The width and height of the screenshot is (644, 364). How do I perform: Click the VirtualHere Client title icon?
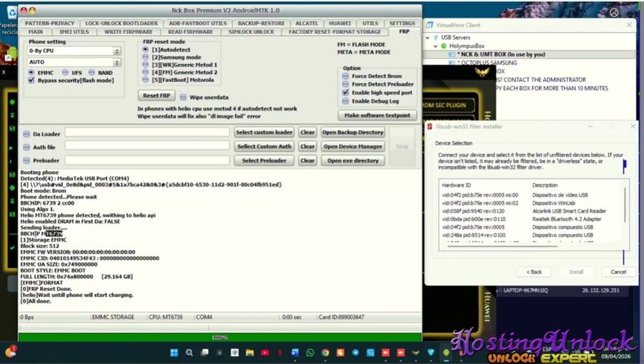coord(430,24)
